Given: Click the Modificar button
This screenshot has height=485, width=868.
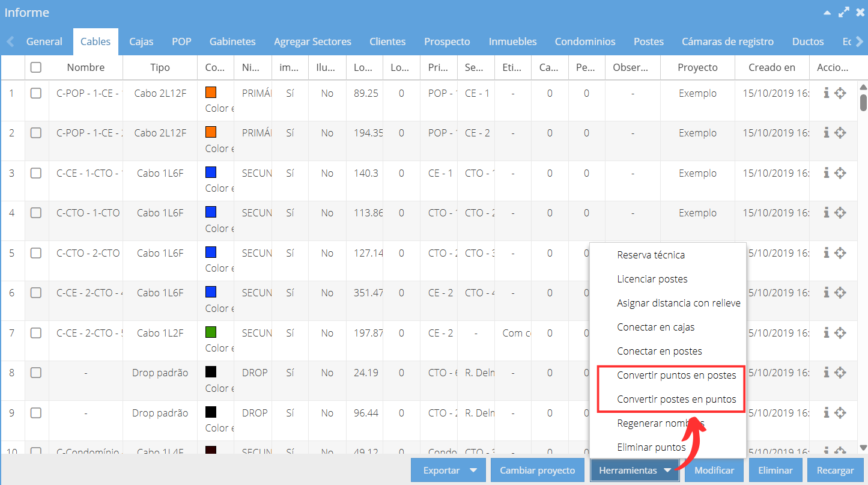Looking at the screenshot, I should click(714, 471).
